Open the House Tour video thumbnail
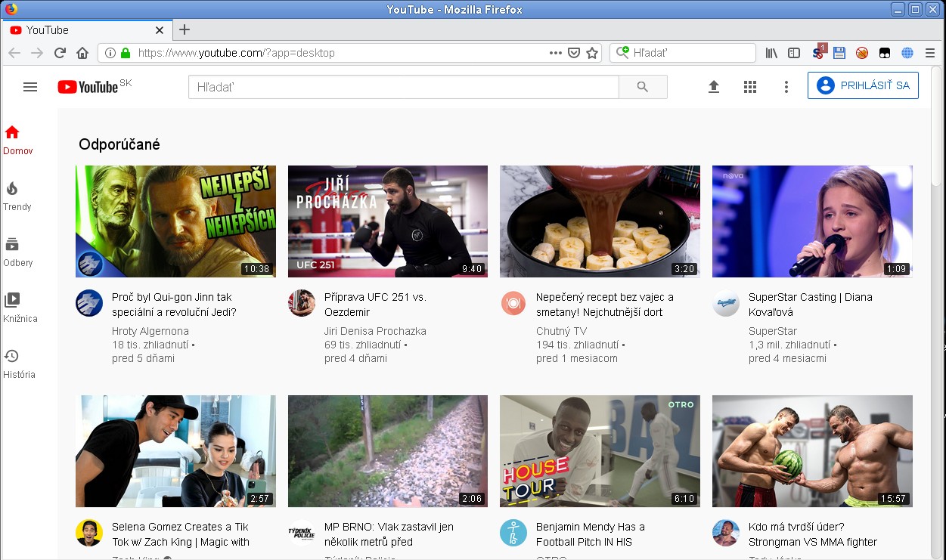The image size is (946, 560). coord(600,451)
